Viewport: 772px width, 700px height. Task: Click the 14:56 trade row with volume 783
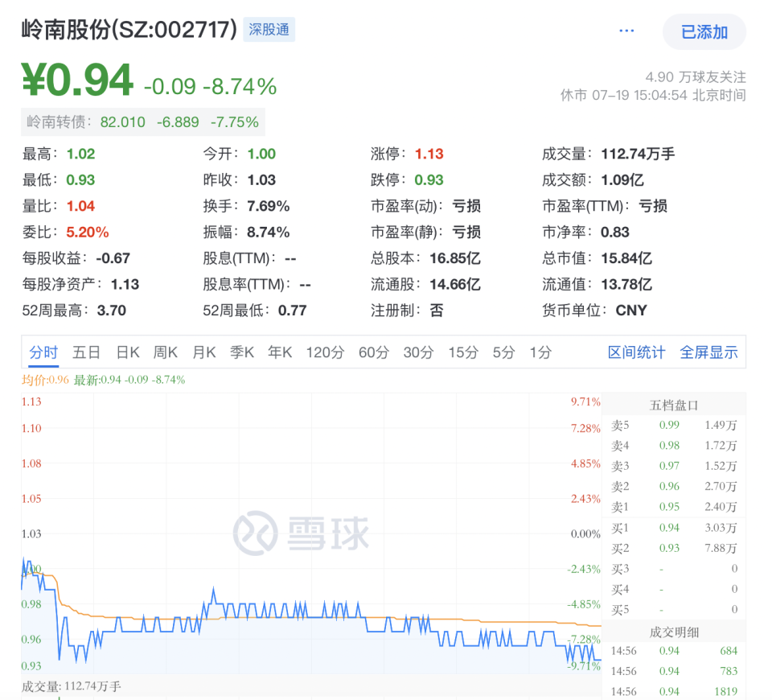pos(674,671)
